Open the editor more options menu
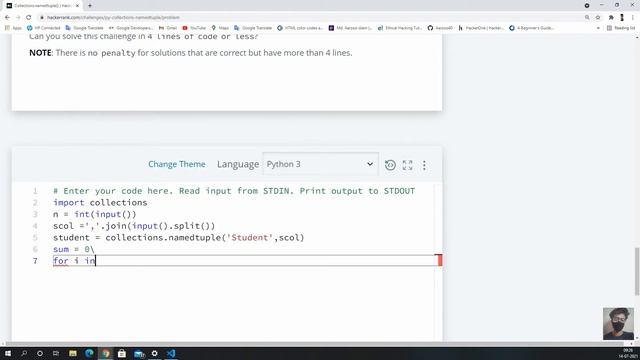Screen dimensions: 640x360 coord(424,165)
